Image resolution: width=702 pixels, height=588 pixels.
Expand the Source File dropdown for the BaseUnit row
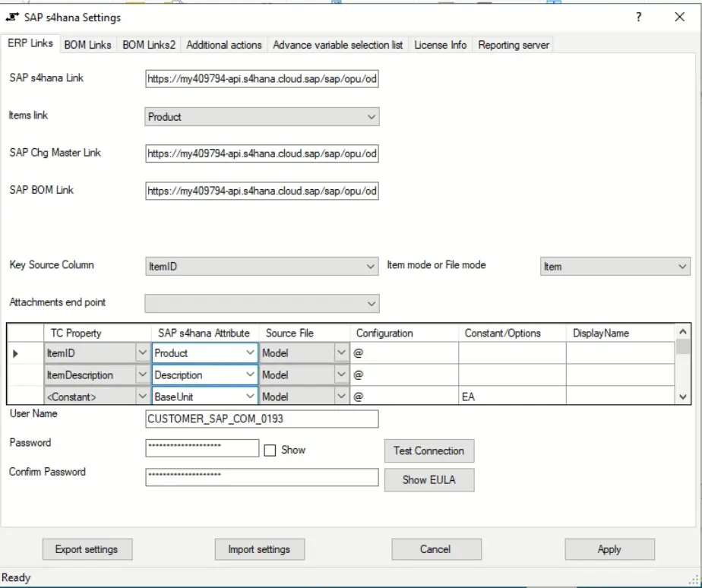340,396
